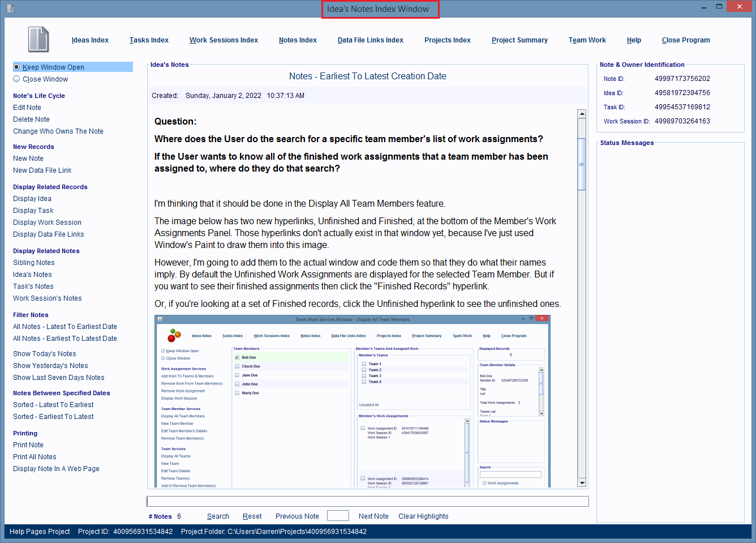This screenshot has height=543, width=756.
Task: Click Close Program in the menu bar
Action: (686, 40)
